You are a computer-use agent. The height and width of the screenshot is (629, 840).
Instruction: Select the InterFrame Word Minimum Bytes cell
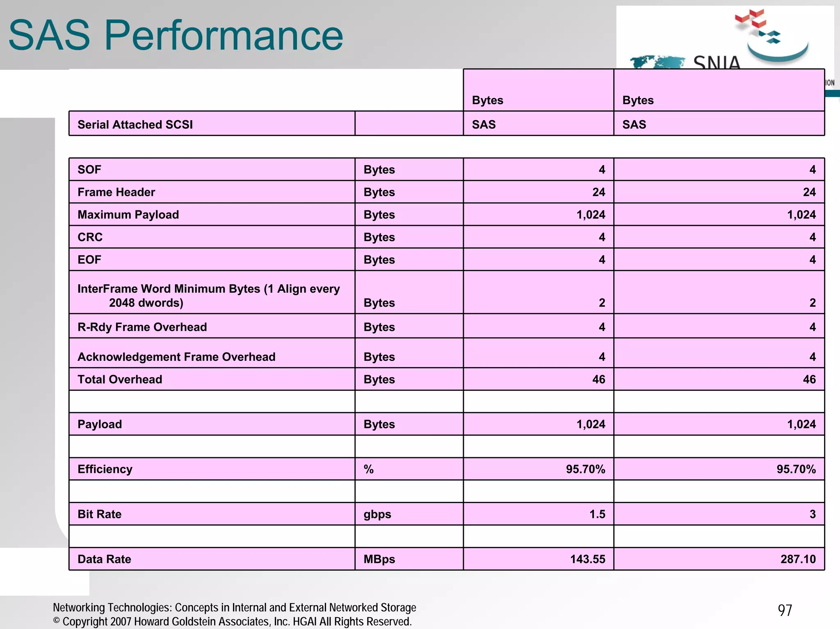(x=208, y=295)
